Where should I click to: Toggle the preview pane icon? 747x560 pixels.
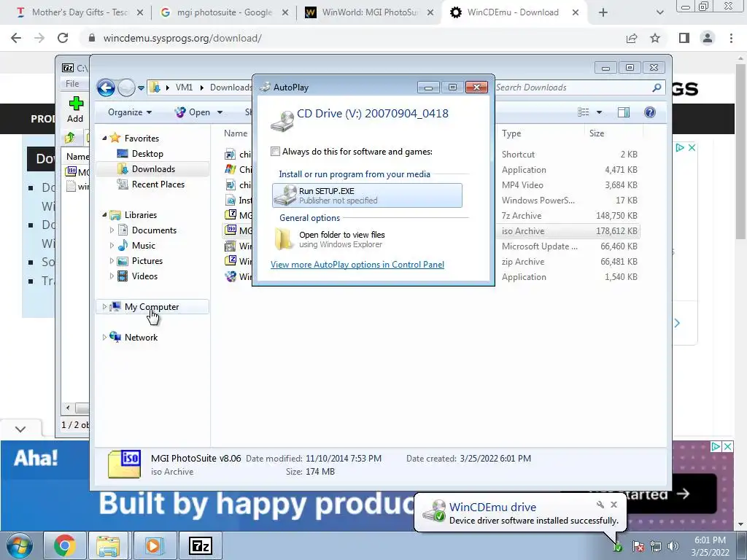pyautogui.click(x=624, y=112)
